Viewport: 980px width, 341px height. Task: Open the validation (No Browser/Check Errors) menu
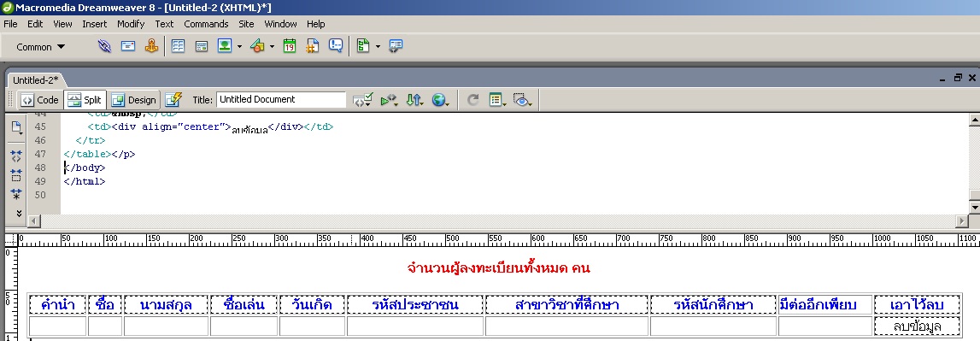362,99
